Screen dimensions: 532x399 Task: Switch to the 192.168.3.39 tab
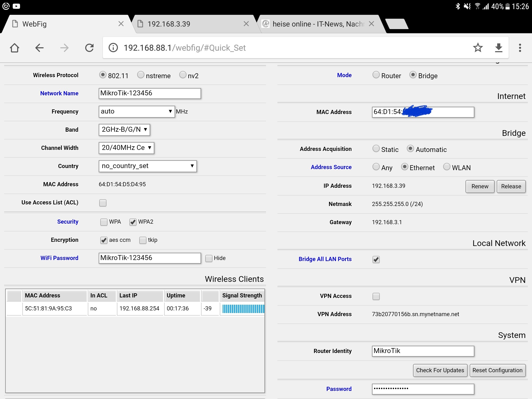(182, 24)
